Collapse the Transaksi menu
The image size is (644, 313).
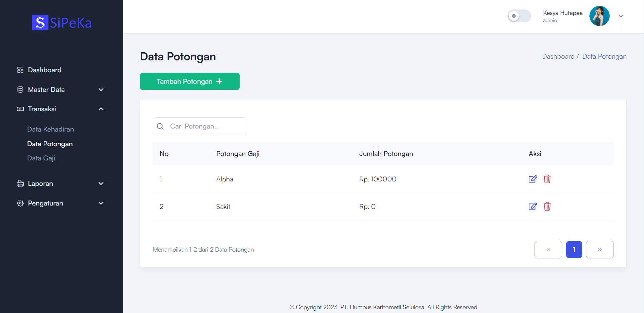click(x=101, y=109)
